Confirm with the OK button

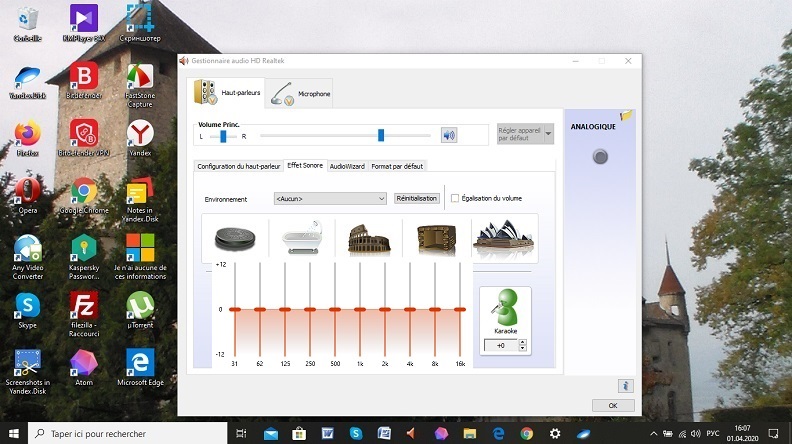pos(612,405)
